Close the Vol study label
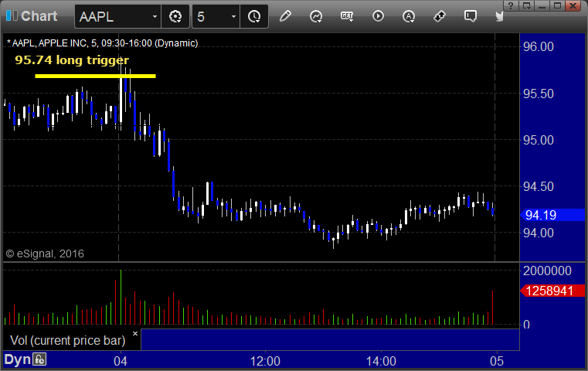 [135, 333]
